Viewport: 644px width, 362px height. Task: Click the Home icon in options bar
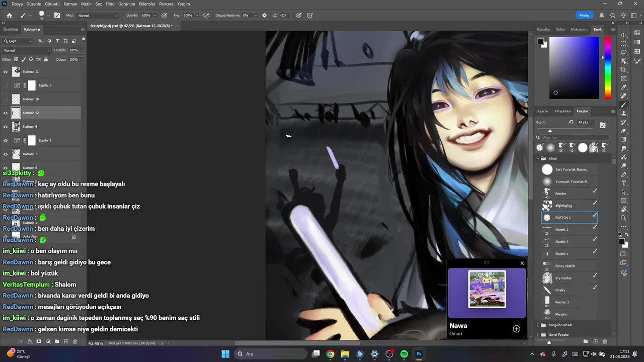[9, 16]
